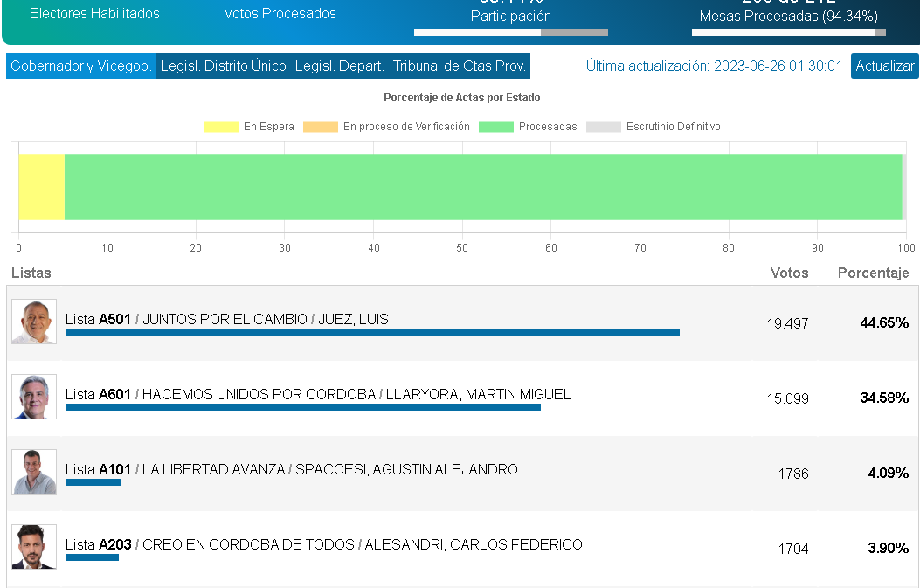Toggle En proceso de Verificación legend
This screenshot has width=920, height=588.
(x=386, y=127)
